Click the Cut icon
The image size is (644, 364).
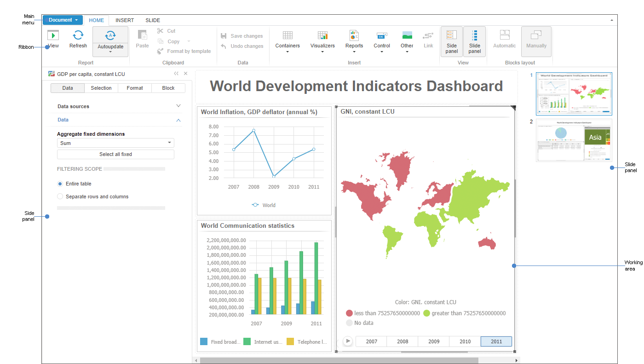pyautogui.click(x=161, y=31)
